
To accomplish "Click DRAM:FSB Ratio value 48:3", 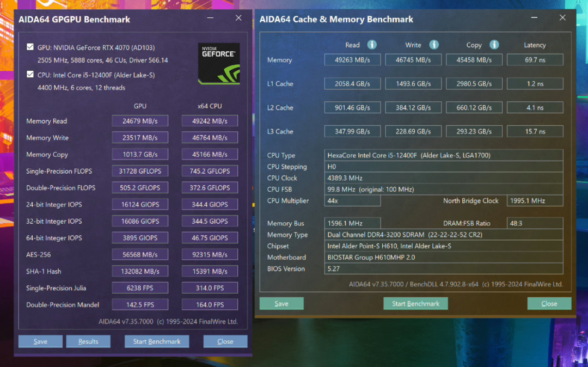I will click(x=535, y=223).
